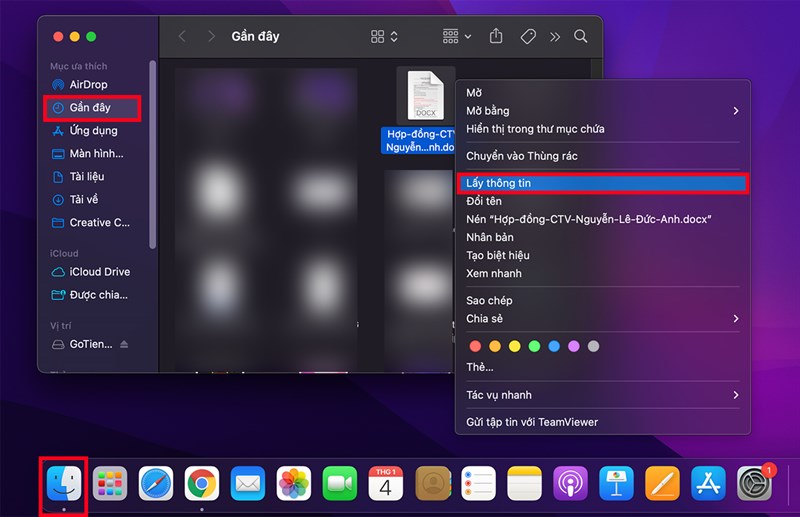Open Màn hình... folder in sidebar
800x517 pixels.
coord(93,154)
